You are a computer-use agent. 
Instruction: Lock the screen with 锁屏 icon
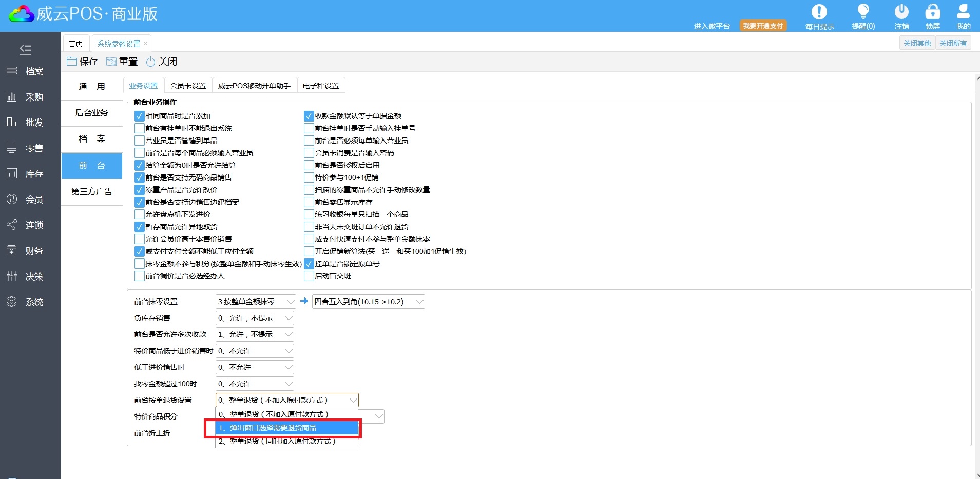pos(932,12)
